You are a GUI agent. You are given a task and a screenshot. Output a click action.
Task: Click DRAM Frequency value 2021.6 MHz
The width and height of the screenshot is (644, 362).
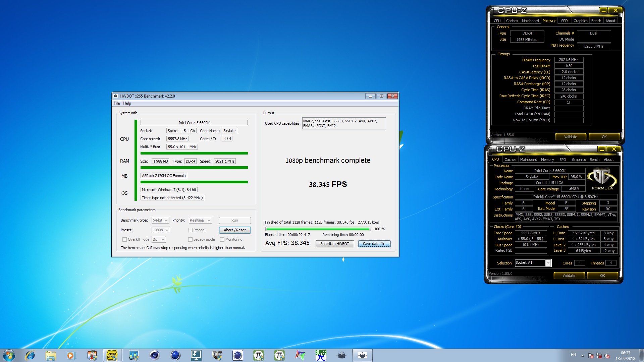pos(569,60)
